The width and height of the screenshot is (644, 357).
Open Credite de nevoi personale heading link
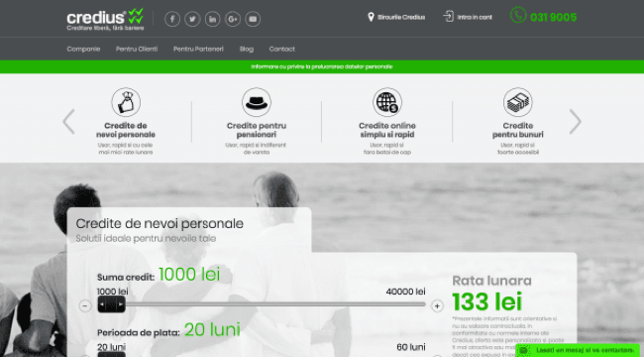click(126, 130)
